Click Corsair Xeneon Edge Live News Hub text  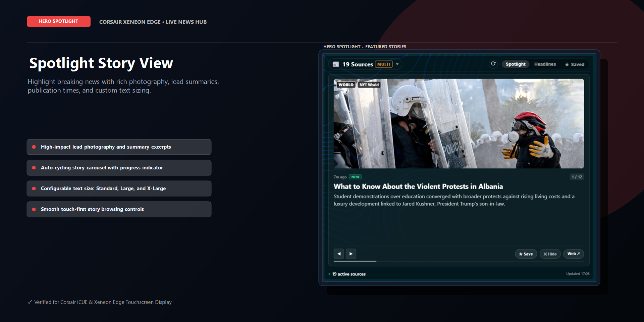coord(153,22)
